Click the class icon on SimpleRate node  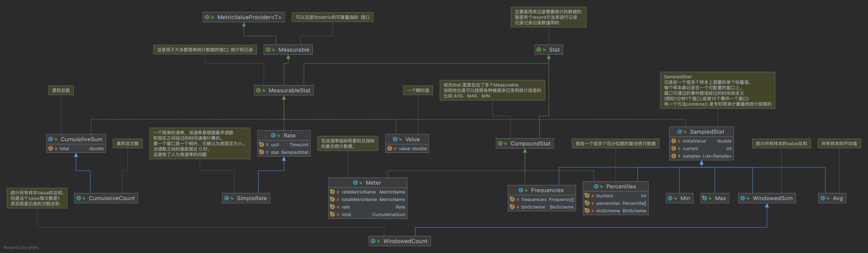[227, 198]
